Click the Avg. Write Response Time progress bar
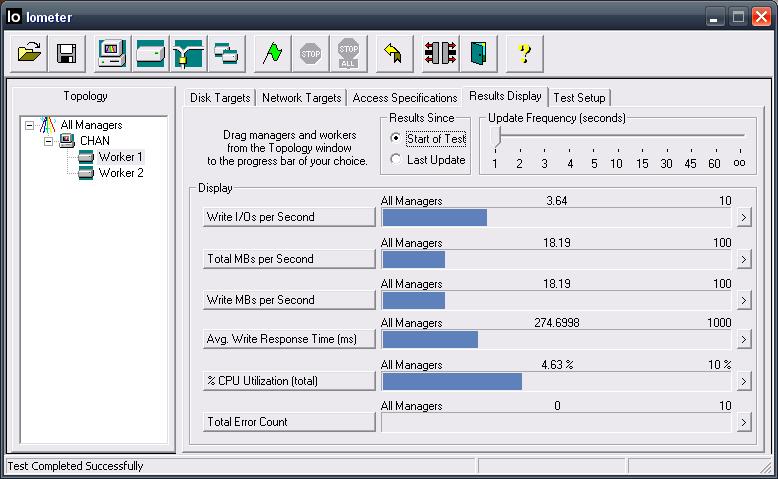The height and width of the screenshot is (479, 778). (x=556, y=340)
